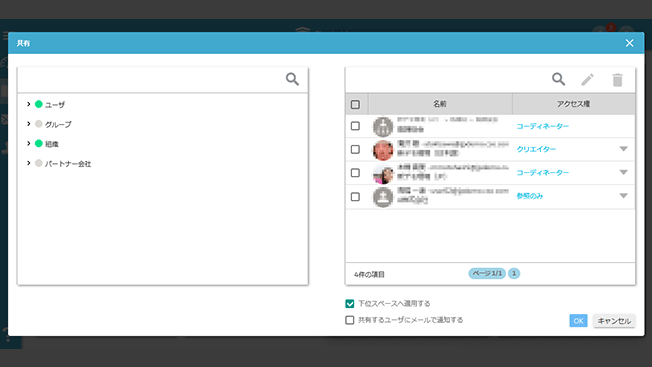Image resolution: width=652 pixels, height=367 pixels.
Task: Click the クリエイター access link
Action: pyautogui.click(x=536, y=149)
